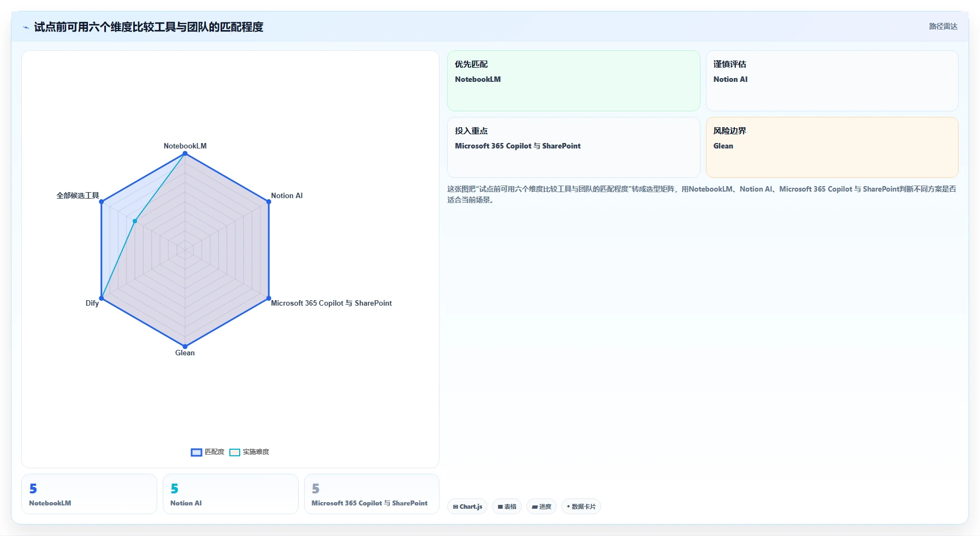Click the Microsoft 365 Copilot 与 SharePoint score card
980x536 pixels.
coord(372,494)
